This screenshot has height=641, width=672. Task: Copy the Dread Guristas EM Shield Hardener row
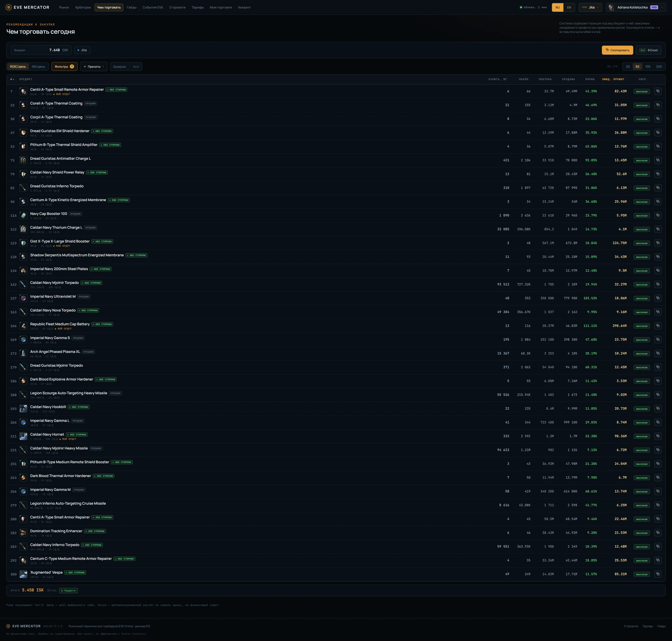click(x=657, y=133)
